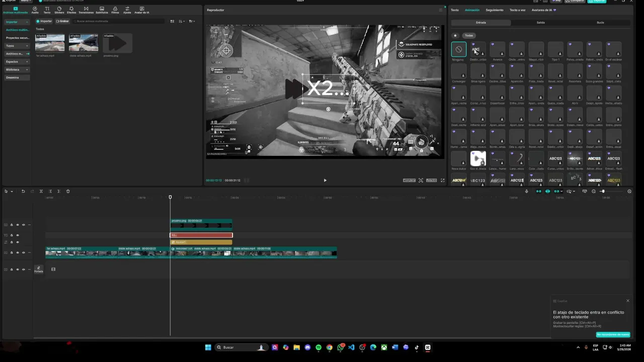644x362 pixels.
Task: Choose the Aparición animation preset
Action: click(x=517, y=71)
